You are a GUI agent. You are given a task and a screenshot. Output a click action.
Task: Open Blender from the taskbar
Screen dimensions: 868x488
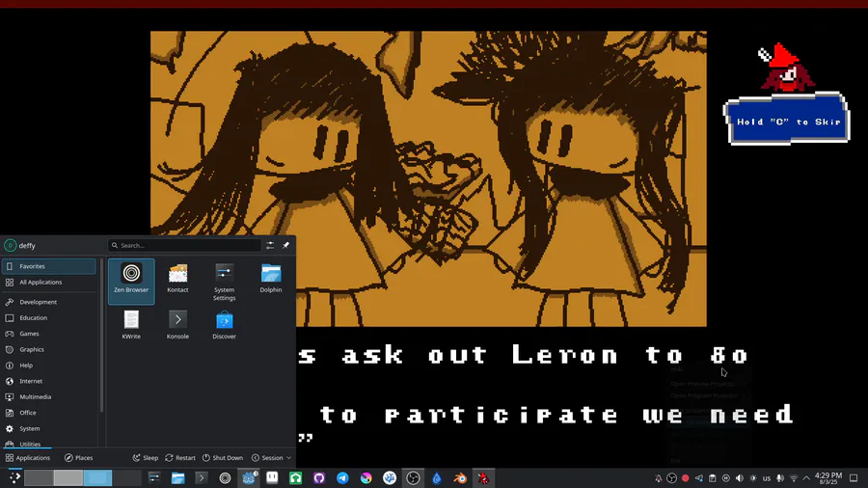460,478
